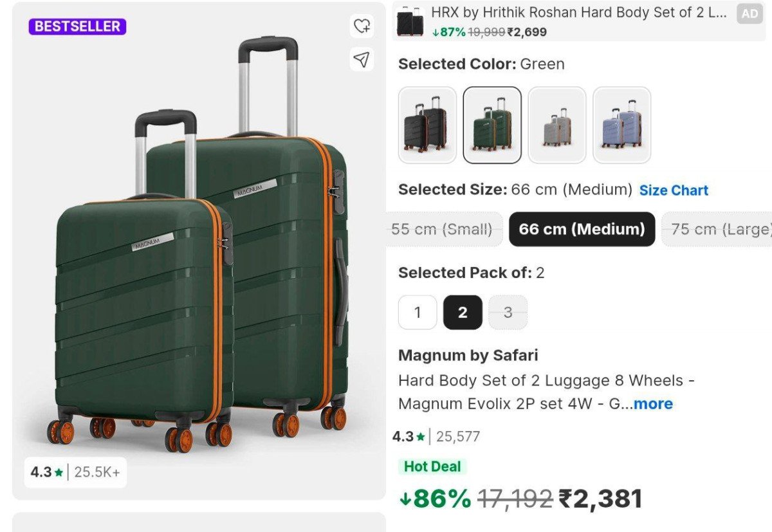Select the 55 cm Small size
772x532 pixels.
click(443, 229)
